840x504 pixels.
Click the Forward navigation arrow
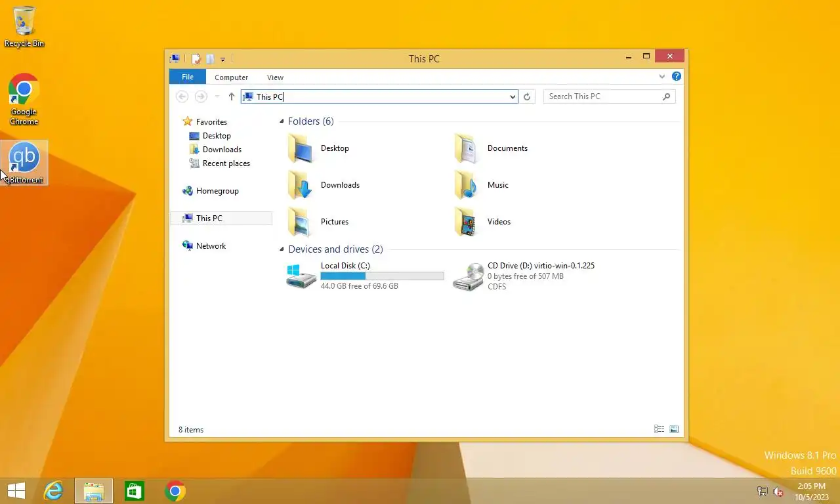tap(201, 96)
